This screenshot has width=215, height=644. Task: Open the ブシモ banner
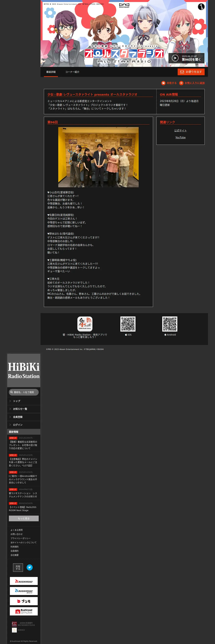click(24, 601)
